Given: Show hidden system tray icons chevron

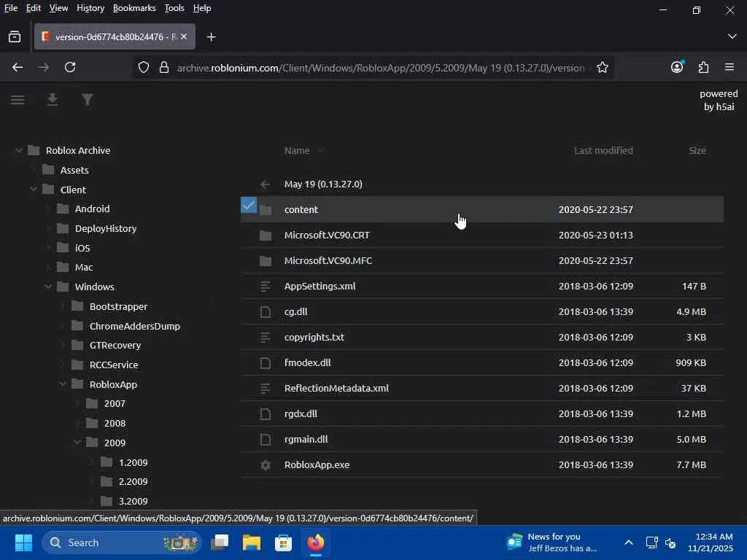Looking at the screenshot, I should [629, 542].
